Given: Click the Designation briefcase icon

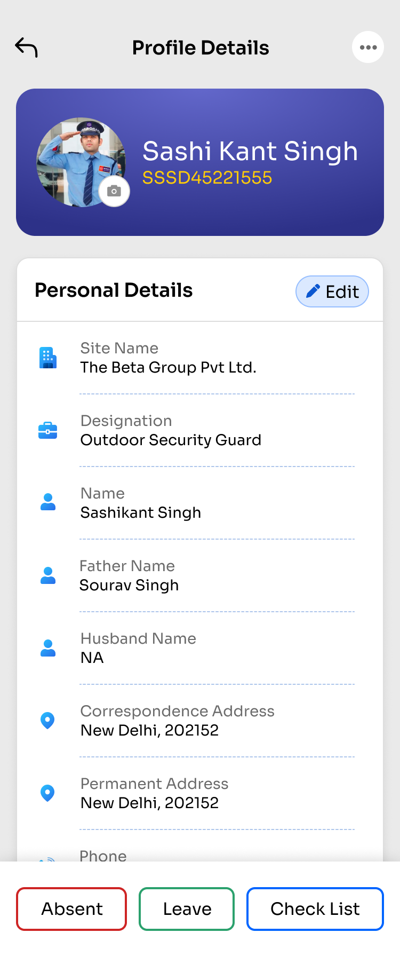Looking at the screenshot, I should 48,430.
